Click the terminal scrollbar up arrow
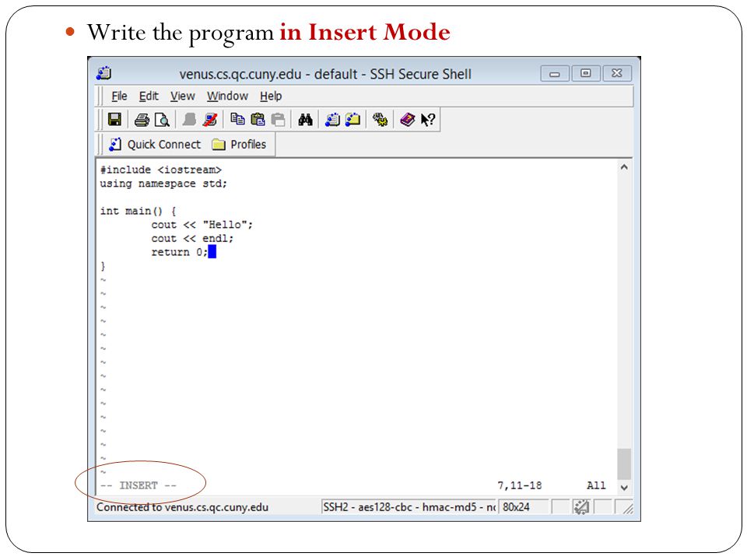Screen dimensions: 747x560 (x=624, y=167)
